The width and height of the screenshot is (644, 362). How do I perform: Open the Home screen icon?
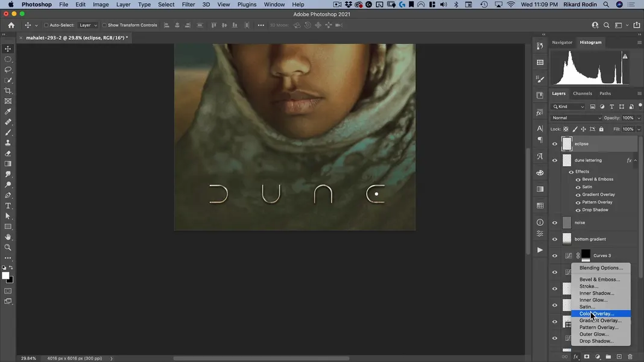pyautogui.click(x=11, y=25)
